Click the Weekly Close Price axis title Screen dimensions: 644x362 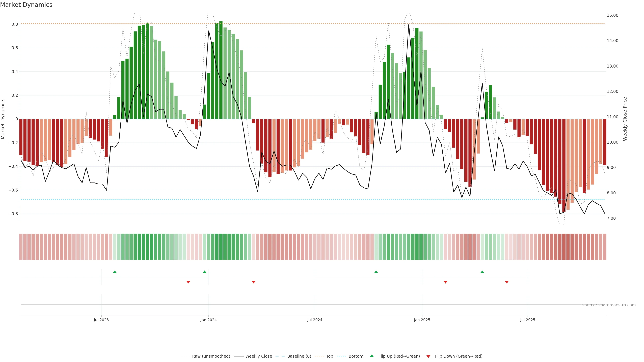coord(625,119)
